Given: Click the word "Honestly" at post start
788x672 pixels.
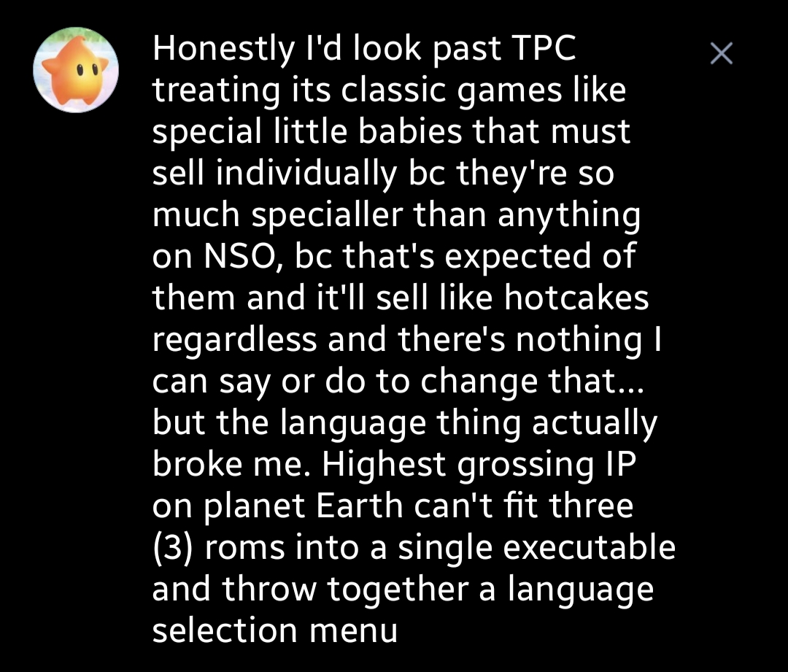Looking at the screenshot, I should pyautogui.click(x=221, y=50).
